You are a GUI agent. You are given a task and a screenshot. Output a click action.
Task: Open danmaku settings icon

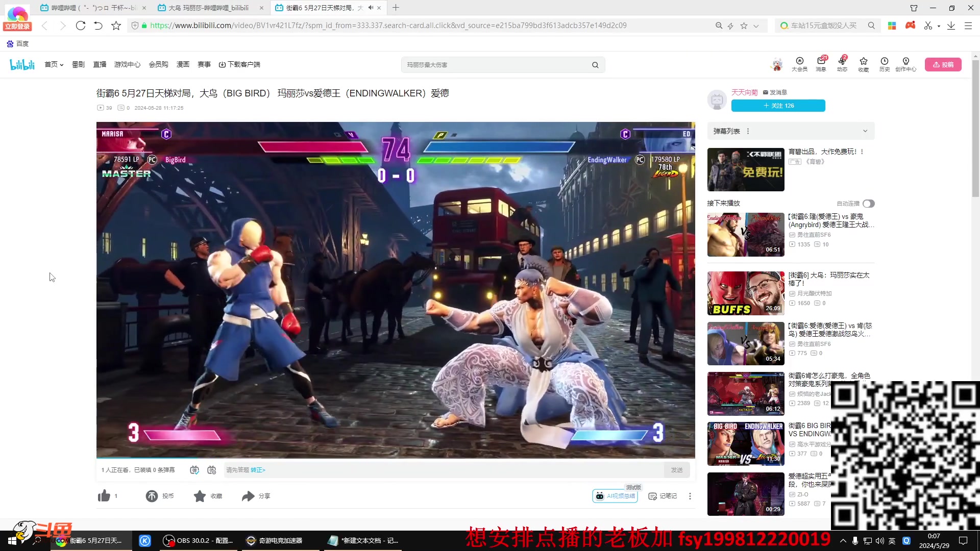pos(212,470)
